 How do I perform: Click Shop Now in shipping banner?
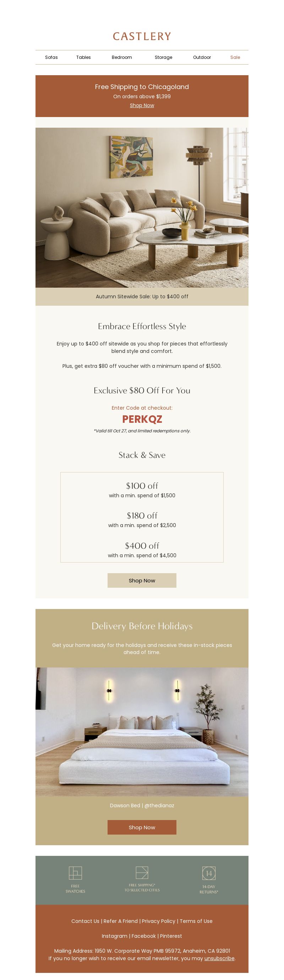click(x=142, y=105)
